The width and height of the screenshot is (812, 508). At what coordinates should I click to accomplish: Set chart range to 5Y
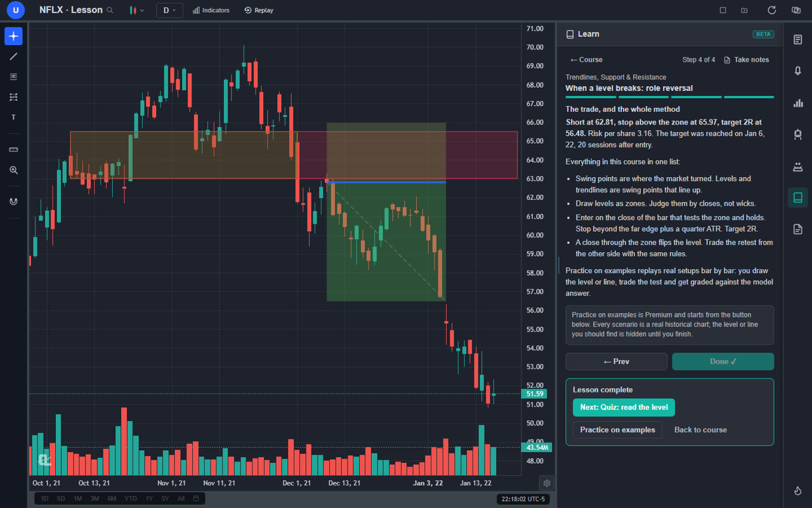click(x=165, y=498)
